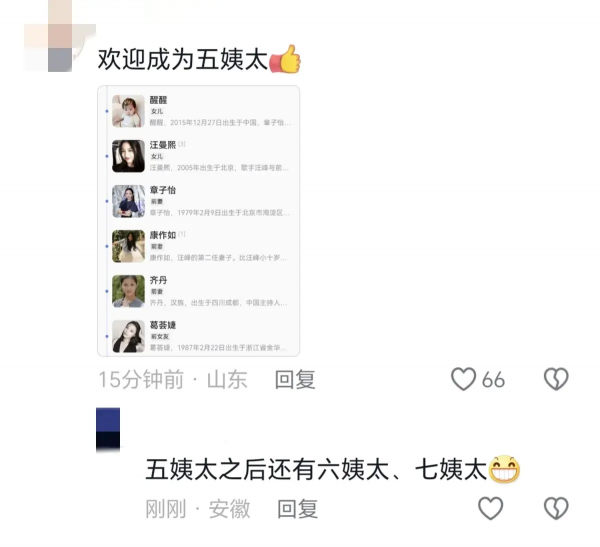Like the 五姨太 comment with heart icon
Screen dimensions: 600x547
click(x=463, y=379)
